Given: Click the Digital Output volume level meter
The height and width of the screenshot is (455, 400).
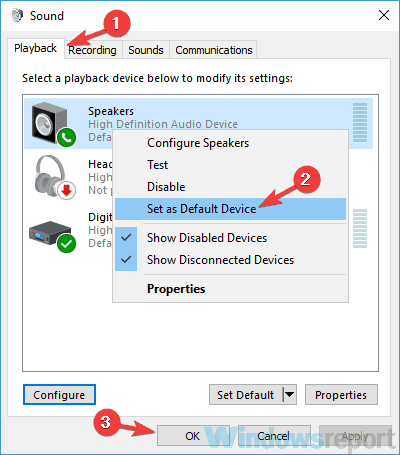Looking at the screenshot, I should pyautogui.click(x=360, y=228).
